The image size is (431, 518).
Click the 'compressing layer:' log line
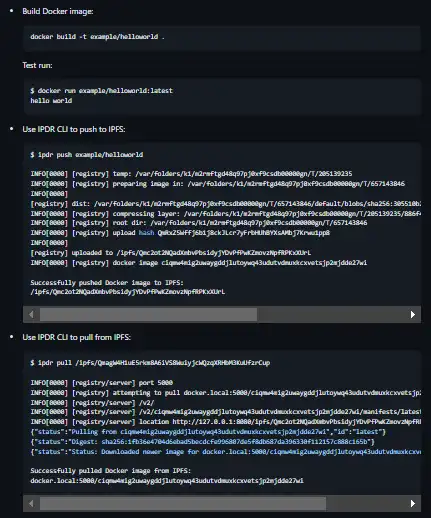click(x=226, y=214)
